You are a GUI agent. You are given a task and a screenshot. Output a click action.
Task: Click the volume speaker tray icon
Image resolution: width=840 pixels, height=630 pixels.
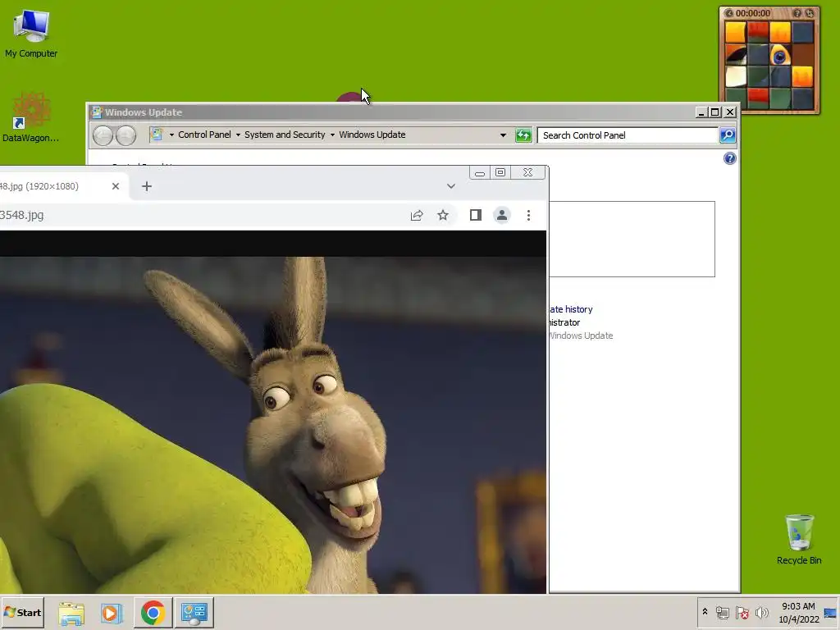tap(762, 612)
